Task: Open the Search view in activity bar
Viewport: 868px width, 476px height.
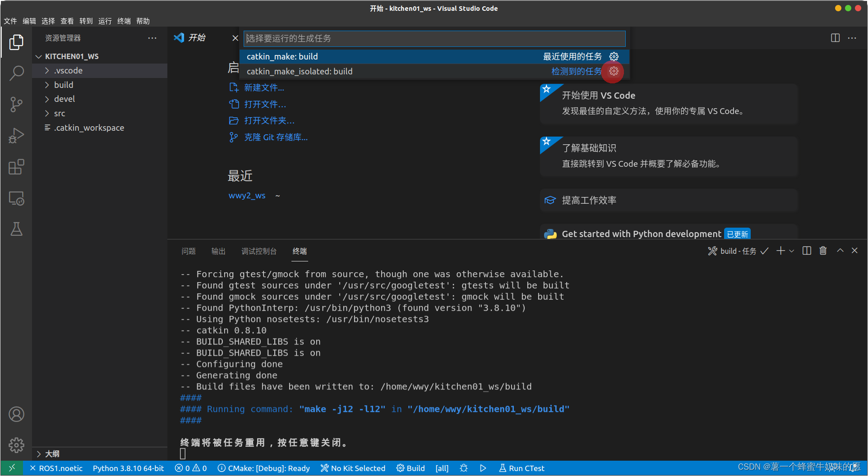Action: click(16, 73)
